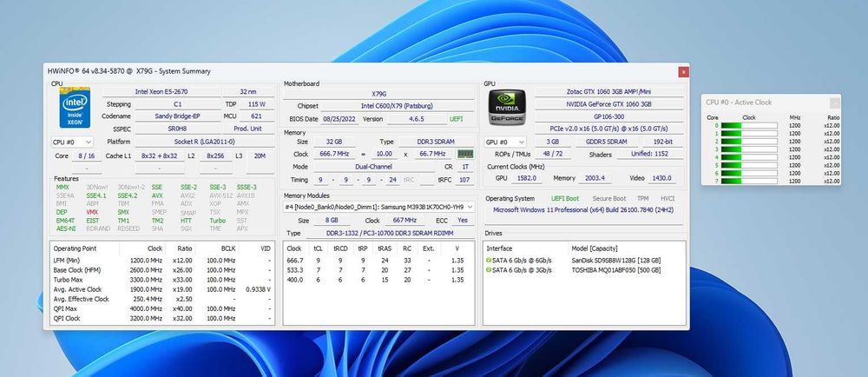This screenshot has width=868, height=377.
Task: Click the 8 / 16 core count value
Action: (86, 156)
